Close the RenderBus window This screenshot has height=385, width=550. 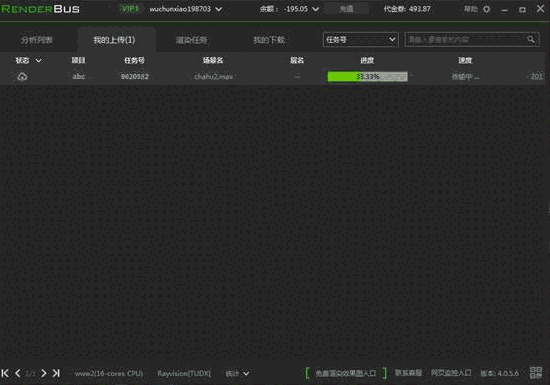(541, 8)
